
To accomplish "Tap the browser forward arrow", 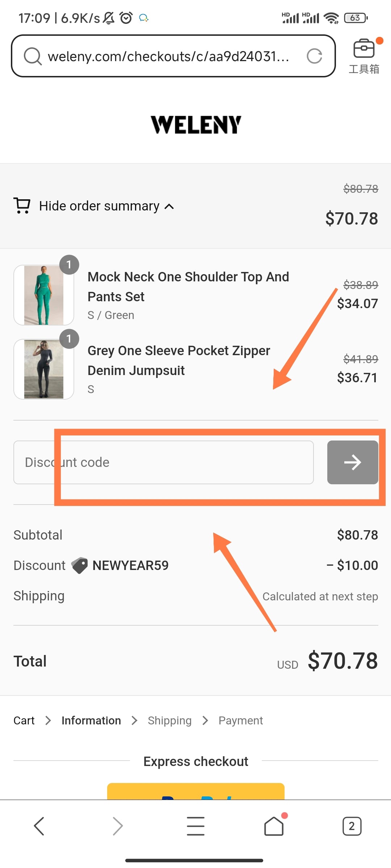I will tap(118, 826).
